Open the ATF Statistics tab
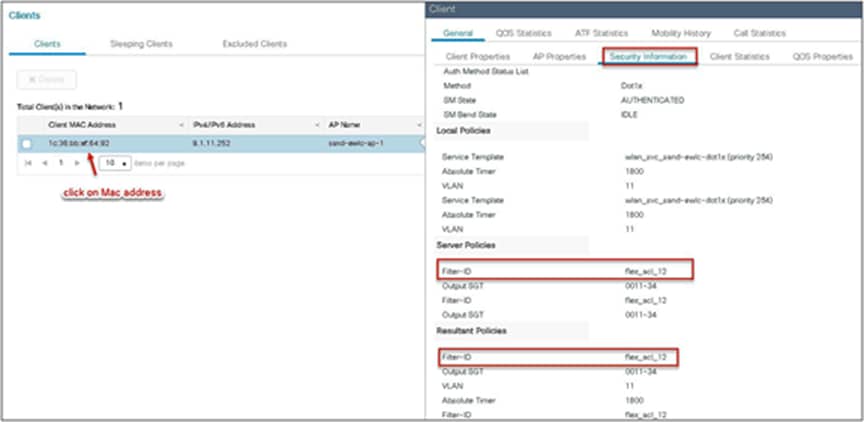864x422 pixels. (601, 33)
